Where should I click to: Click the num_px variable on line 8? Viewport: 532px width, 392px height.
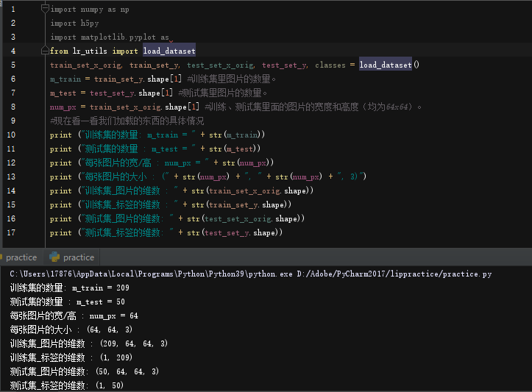[x=63, y=107]
